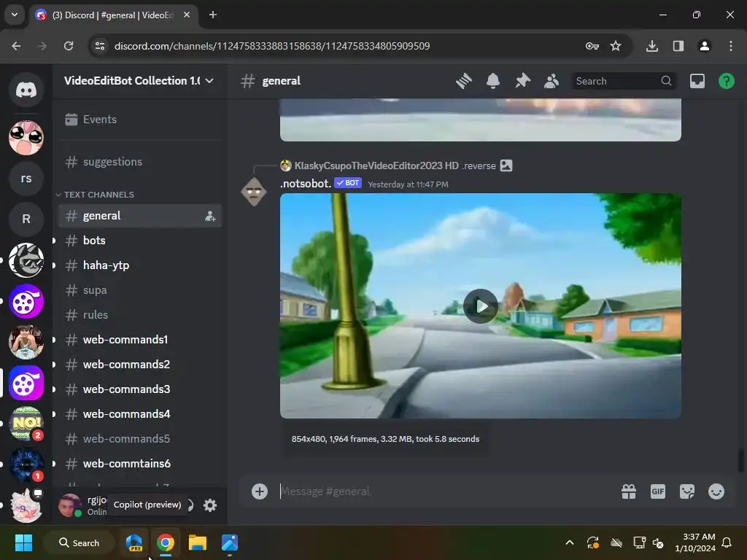Viewport: 747px width, 560px height.
Task: Open Copilot preview from taskbar
Action: click(134, 542)
